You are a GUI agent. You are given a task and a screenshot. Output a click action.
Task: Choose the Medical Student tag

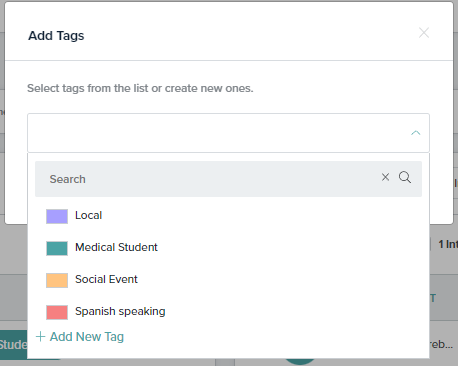(116, 247)
